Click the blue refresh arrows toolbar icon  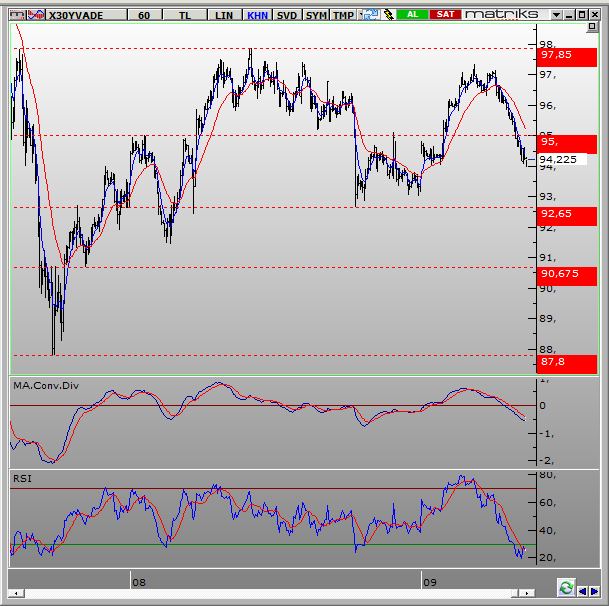click(x=370, y=15)
